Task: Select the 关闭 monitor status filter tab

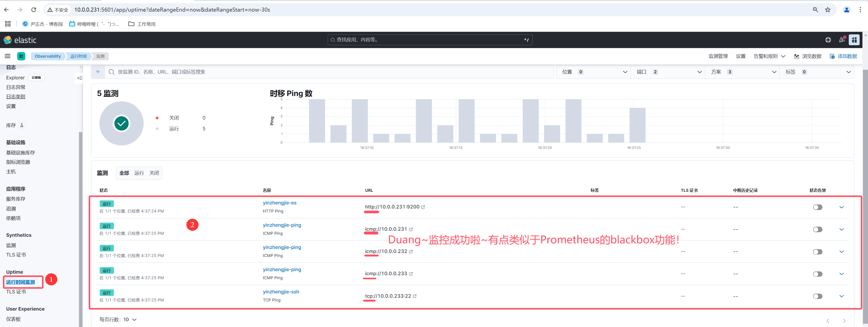Action: pyautogui.click(x=154, y=173)
